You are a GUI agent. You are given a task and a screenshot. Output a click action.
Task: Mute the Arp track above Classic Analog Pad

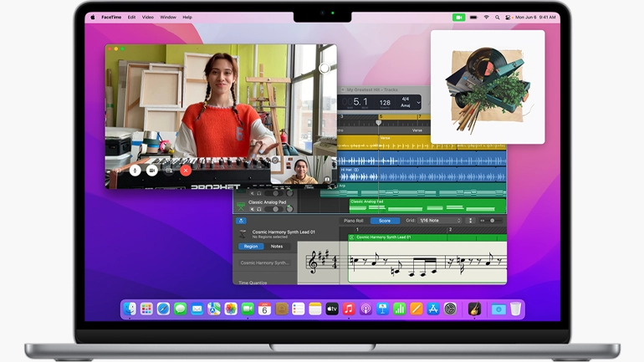pyautogui.click(x=253, y=193)
